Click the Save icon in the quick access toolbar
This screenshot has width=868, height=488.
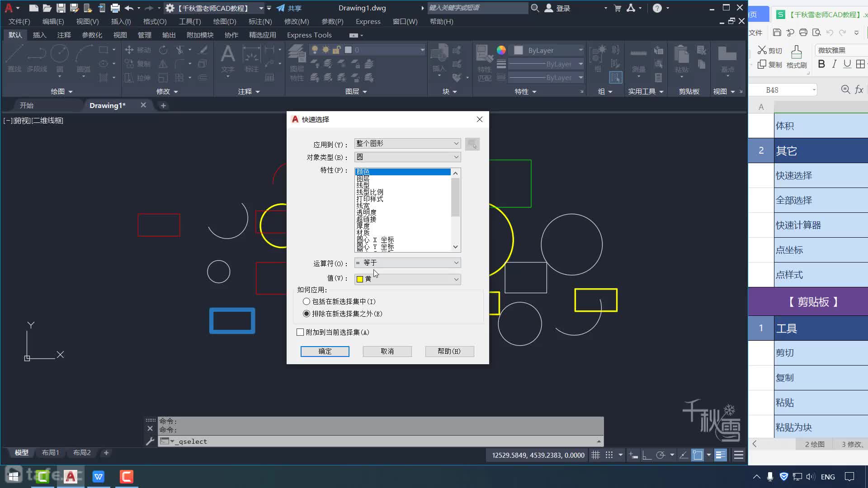(x=61, y=8)
